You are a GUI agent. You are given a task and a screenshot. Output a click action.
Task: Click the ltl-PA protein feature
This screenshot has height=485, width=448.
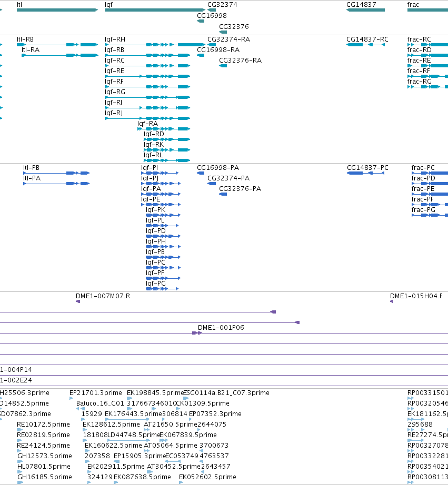(56, 184)
